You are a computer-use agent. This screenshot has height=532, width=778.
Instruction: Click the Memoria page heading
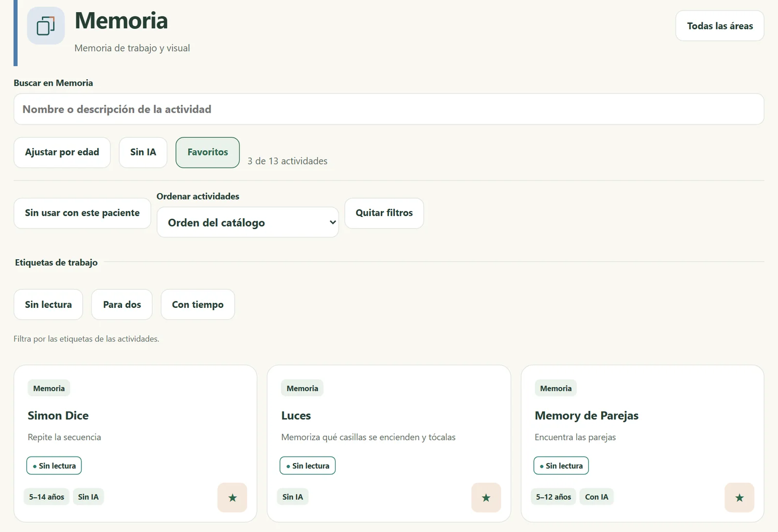121,21
